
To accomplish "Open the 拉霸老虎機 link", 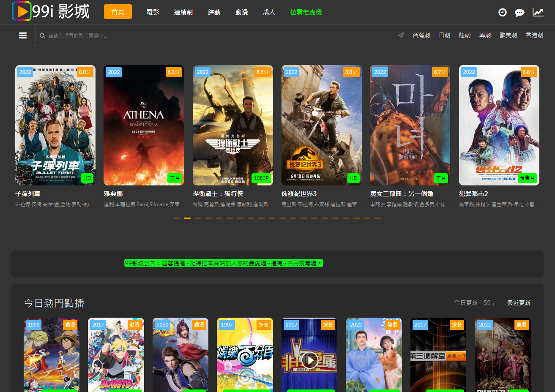I will click(306, 12).
